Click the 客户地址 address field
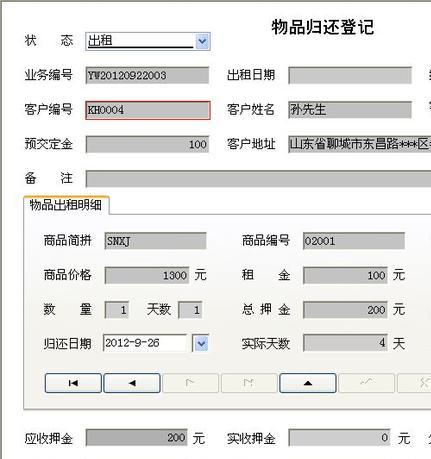 (x=360, y=144)
